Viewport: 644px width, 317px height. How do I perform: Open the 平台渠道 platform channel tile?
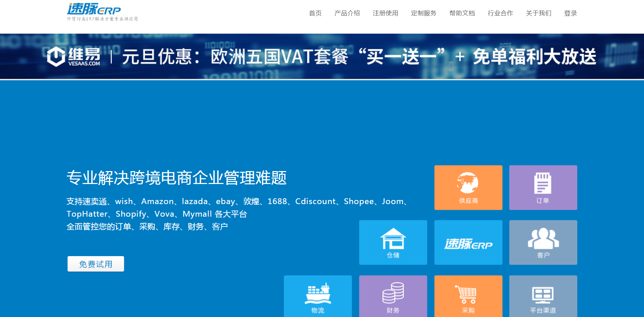(x=543, y=296)
